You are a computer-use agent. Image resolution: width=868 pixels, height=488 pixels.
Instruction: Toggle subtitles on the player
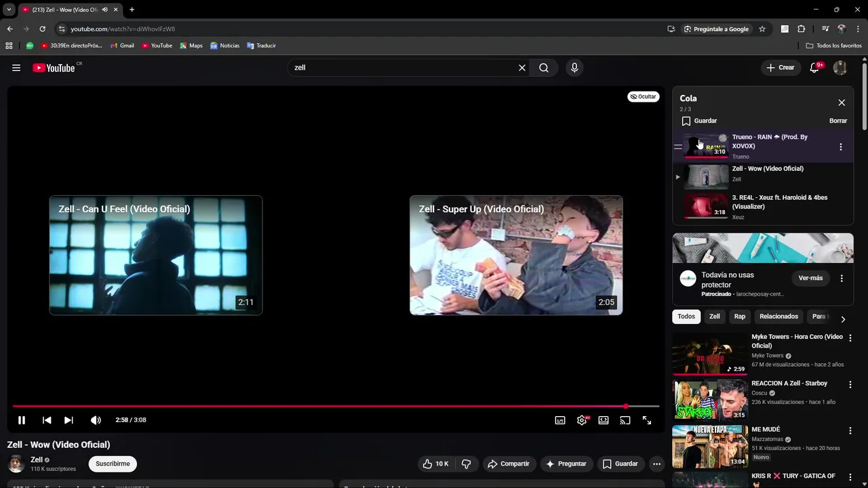click(560, 420)
